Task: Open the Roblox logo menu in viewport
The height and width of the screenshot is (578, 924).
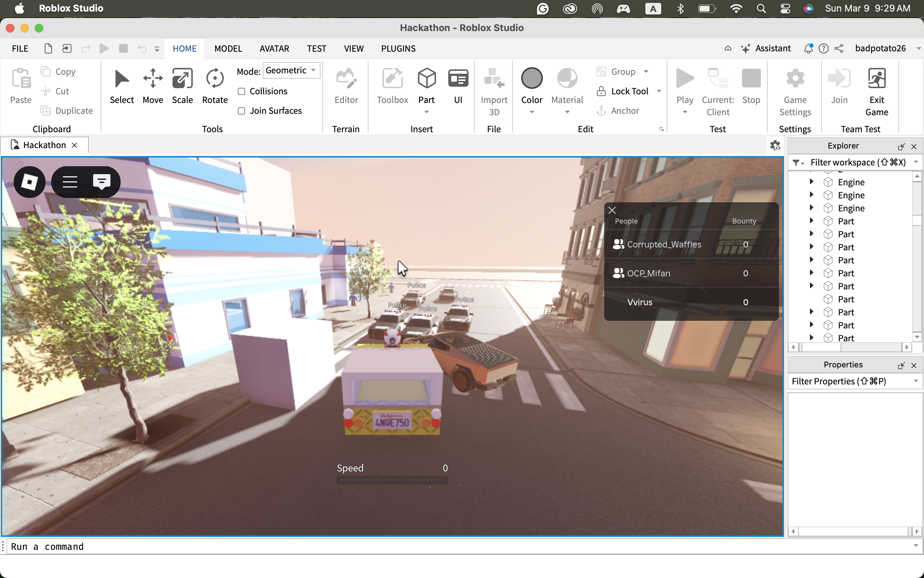Action: (x=29, y=182)
